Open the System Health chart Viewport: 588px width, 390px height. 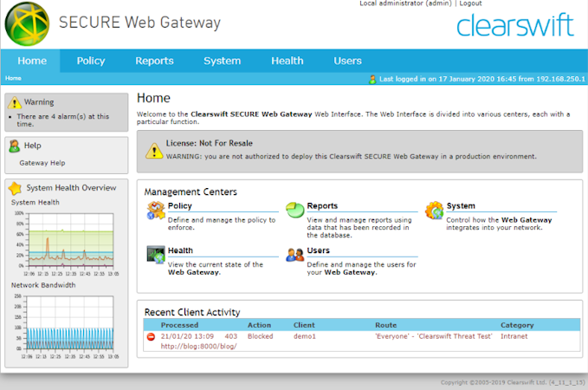67,244
